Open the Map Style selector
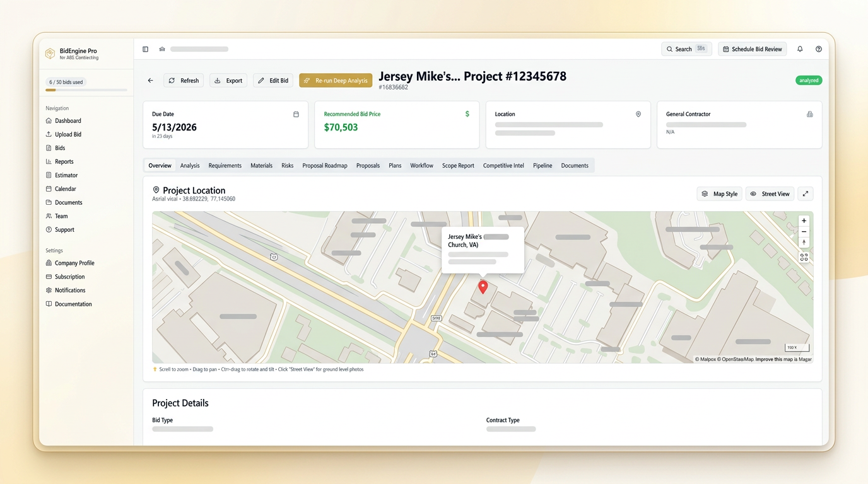Image resolution: width=868 pixels, height=484 pixels. click(720, 194)
